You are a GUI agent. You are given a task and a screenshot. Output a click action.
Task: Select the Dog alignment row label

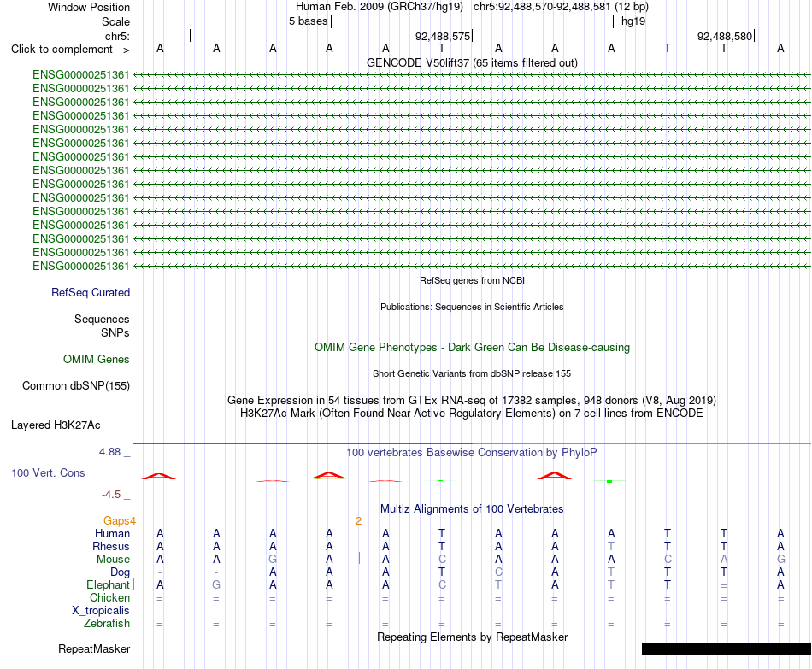click(x=121, y=572)
